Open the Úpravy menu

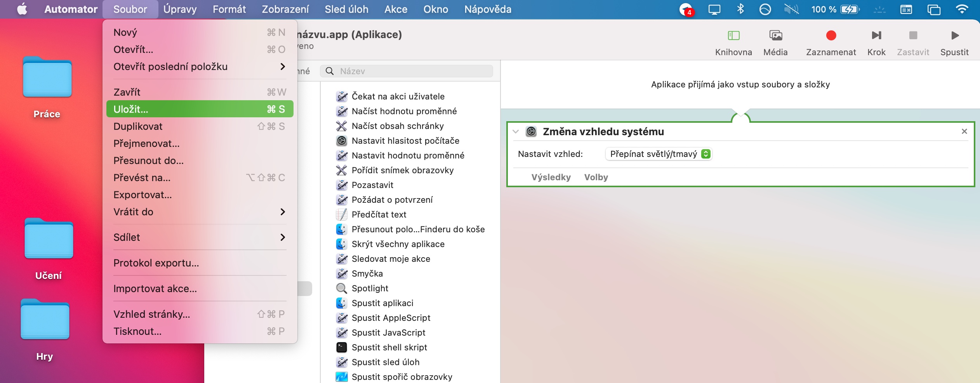click(x=180, y=9)
